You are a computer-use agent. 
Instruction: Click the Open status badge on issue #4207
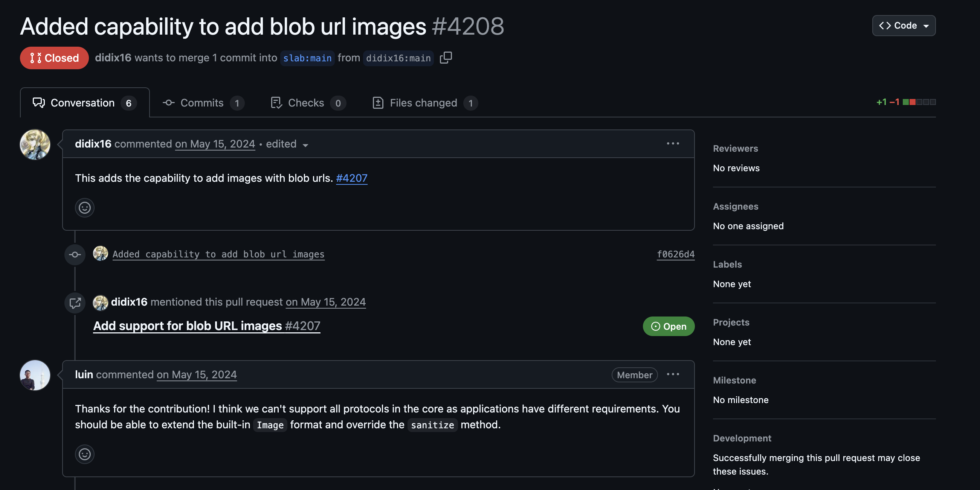669,326
